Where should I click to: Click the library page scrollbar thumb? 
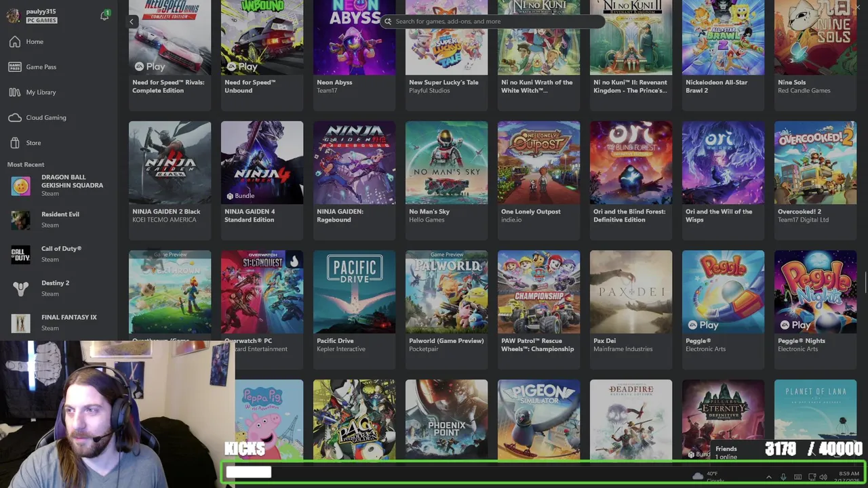pos(866,283)
